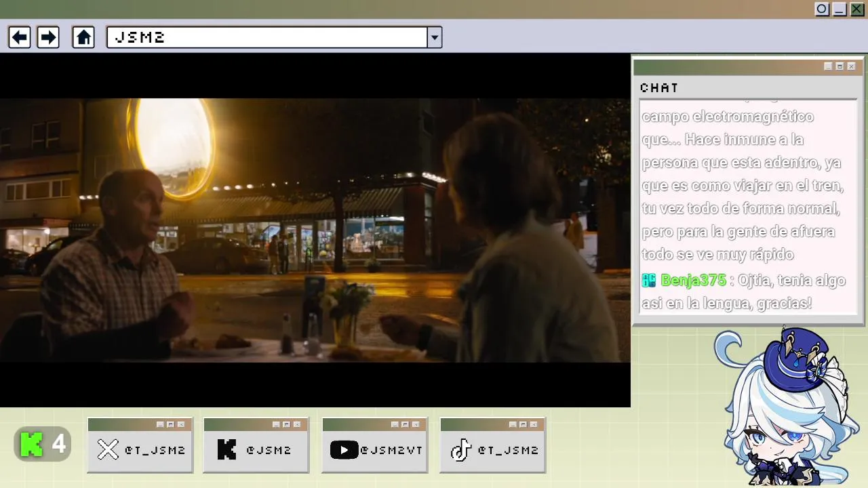Click the JSMZ address bar field
This screenshot has height=488, width=868.
pyautogui.click(x=267, y=37)
